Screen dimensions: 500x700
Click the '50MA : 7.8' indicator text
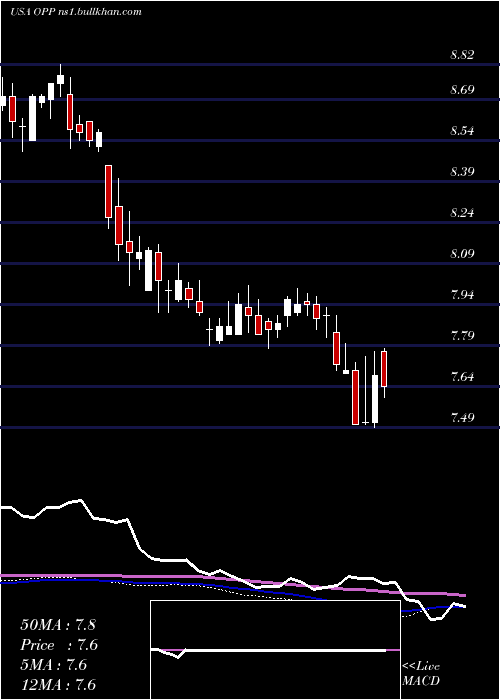click(x=58, y=625)
